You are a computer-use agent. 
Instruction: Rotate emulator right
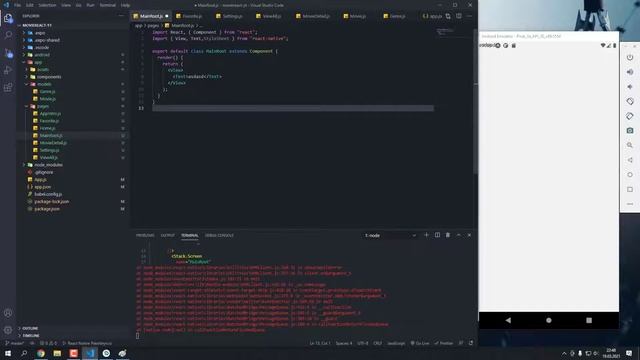coord(630,116)
